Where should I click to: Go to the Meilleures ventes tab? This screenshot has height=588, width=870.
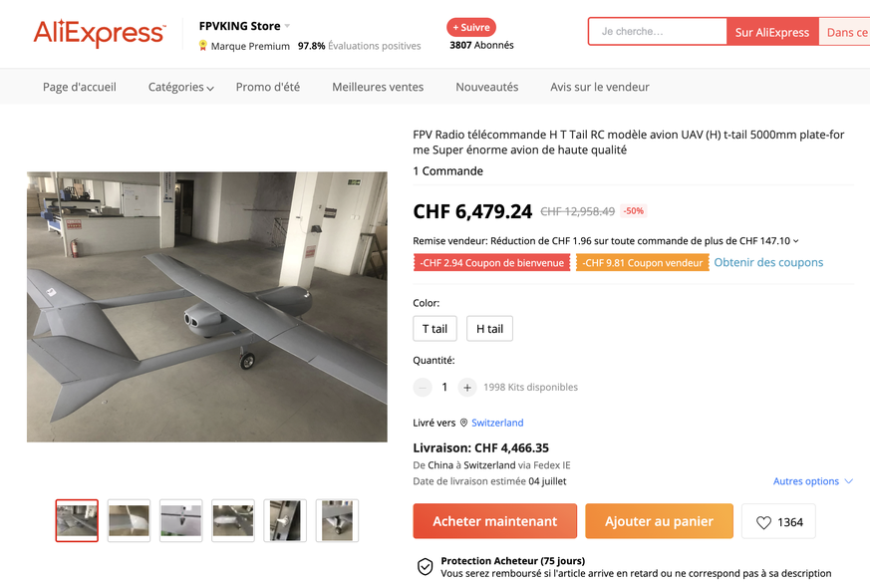378,87
